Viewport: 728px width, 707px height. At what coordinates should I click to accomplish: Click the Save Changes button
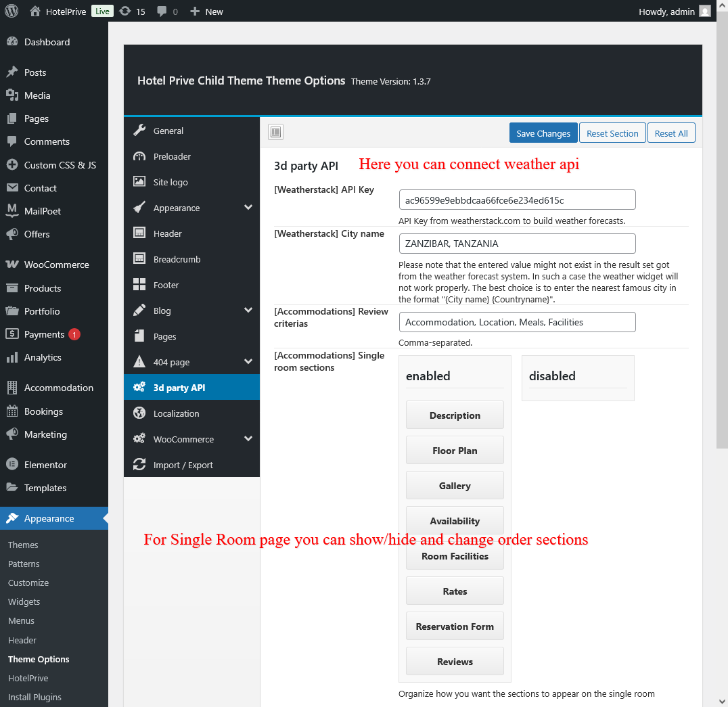pos(543,133)
